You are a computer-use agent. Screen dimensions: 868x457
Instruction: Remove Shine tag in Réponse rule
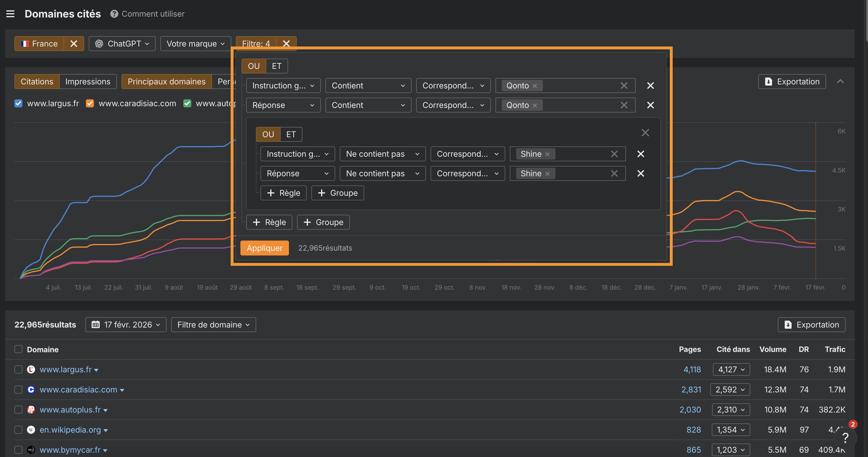tap(547, 174)
